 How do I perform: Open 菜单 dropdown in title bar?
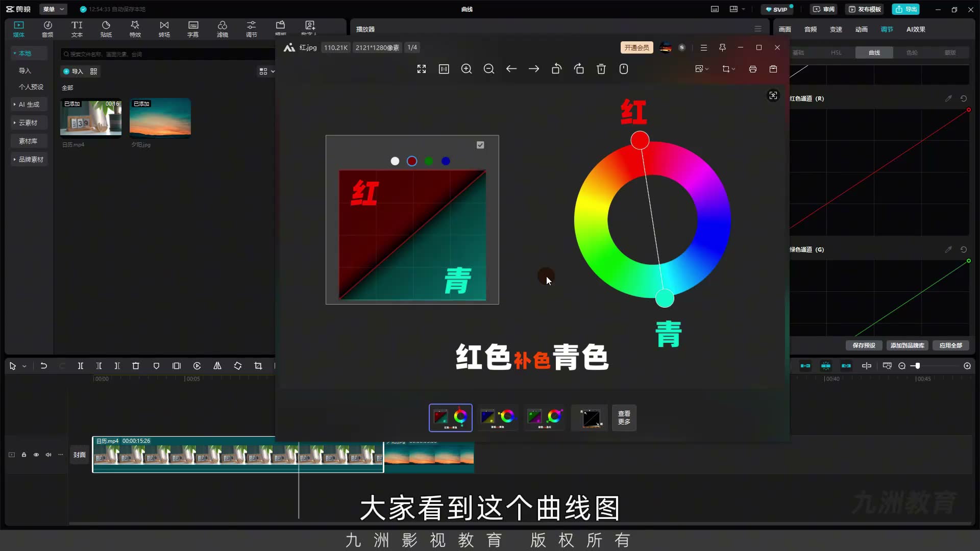53,9
